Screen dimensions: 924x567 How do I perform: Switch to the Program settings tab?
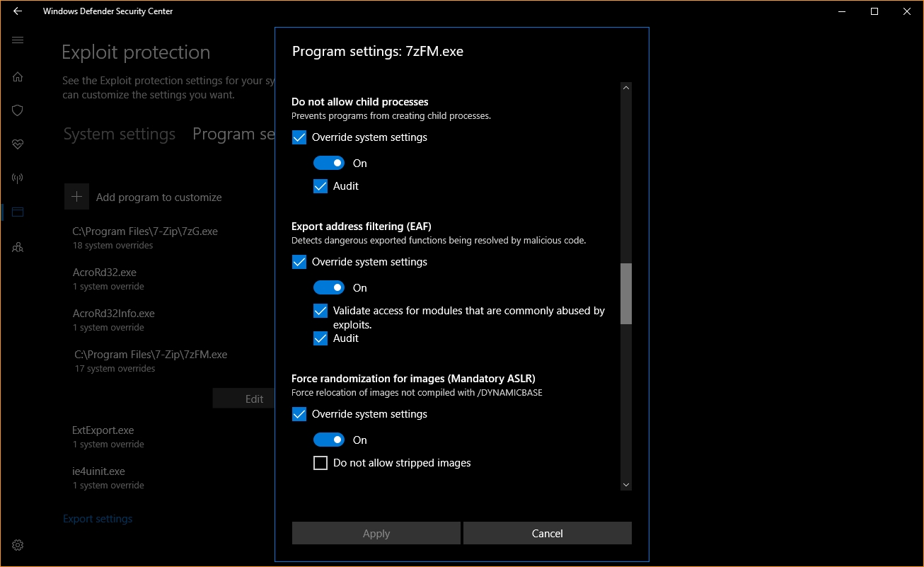(233, 134)
